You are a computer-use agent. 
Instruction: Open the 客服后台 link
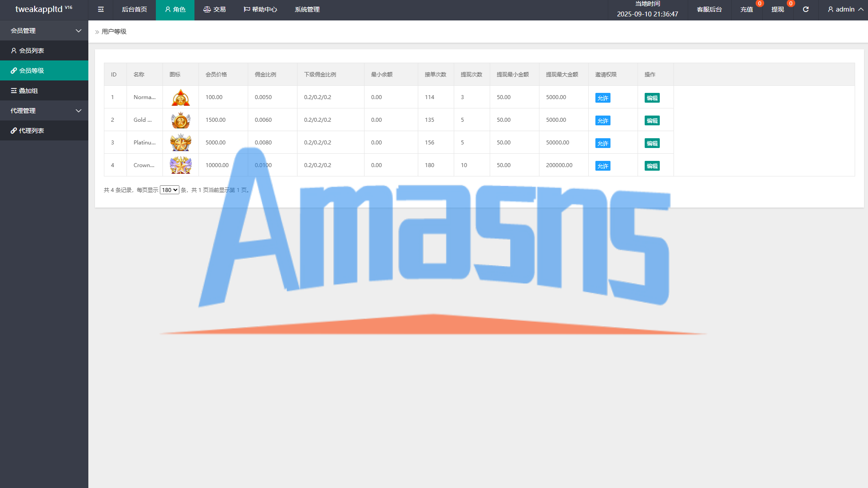tap(709, 9)
